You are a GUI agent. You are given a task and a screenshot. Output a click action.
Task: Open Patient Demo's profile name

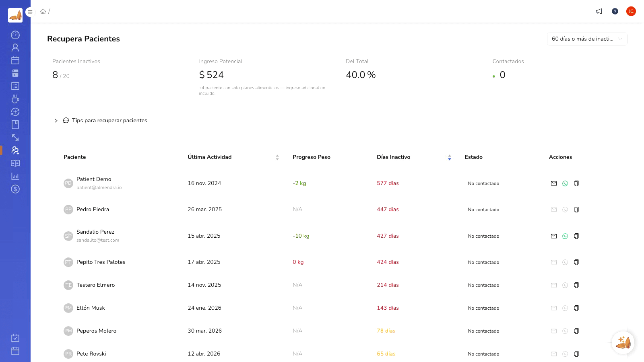[94, 179]
